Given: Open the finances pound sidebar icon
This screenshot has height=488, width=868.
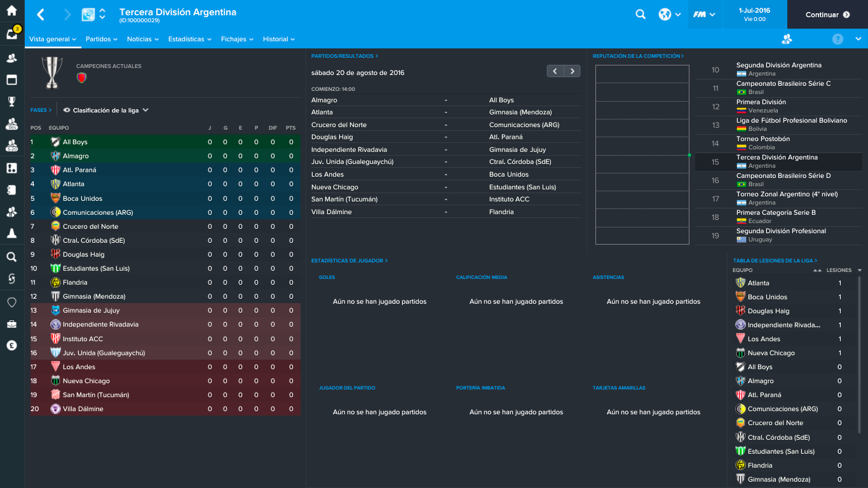Looking at the screenshot, I should pos(11,346).
